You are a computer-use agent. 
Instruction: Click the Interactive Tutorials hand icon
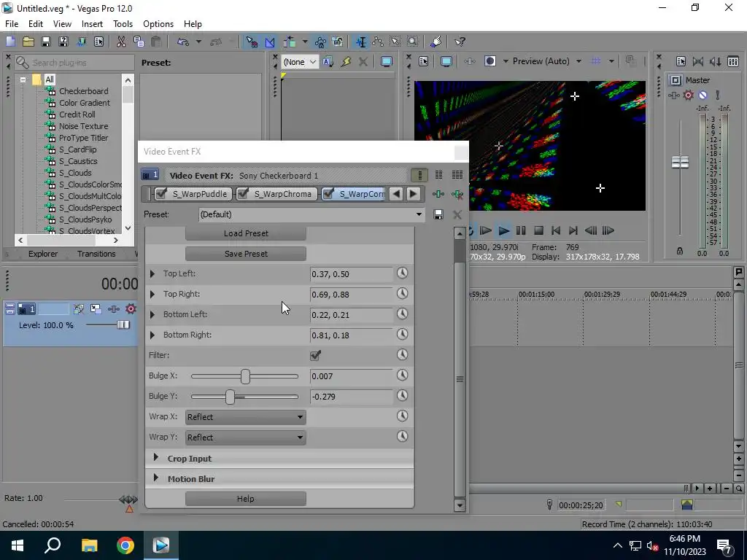click(436, 42)
